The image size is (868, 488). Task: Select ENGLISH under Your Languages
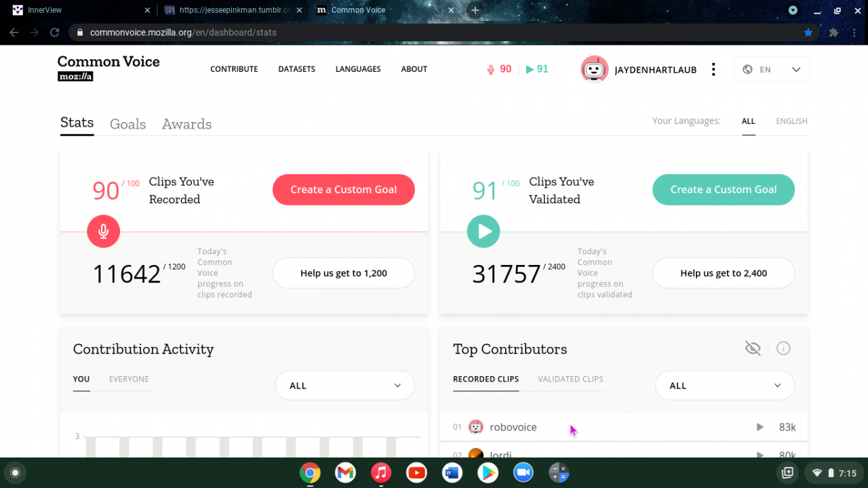click(791, 121)
